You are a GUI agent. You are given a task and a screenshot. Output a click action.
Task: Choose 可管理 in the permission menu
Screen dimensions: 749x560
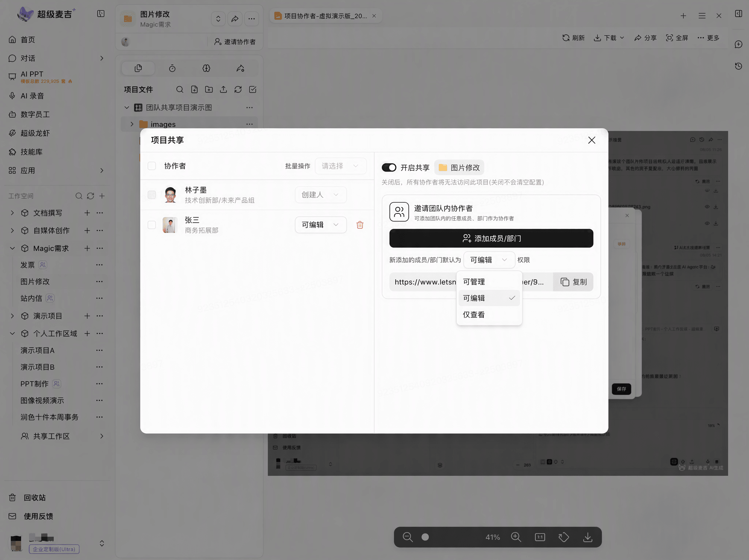pyautogui.click(x=489, y=282)
